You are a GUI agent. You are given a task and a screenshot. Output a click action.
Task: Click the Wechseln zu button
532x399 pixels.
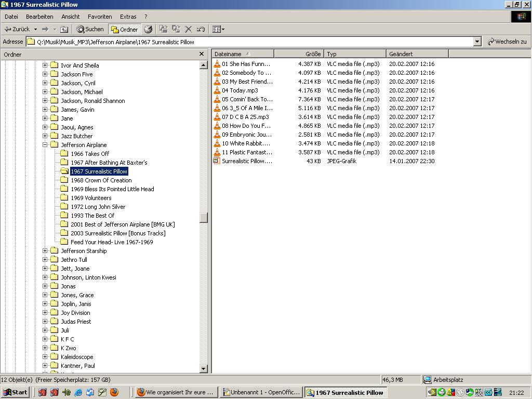pos(507,42)
